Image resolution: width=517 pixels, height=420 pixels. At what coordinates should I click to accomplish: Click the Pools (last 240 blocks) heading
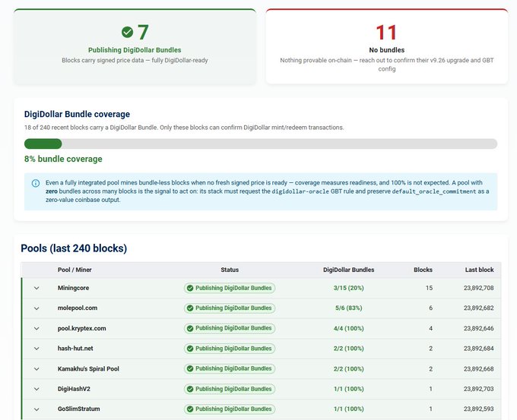(74, 248)
